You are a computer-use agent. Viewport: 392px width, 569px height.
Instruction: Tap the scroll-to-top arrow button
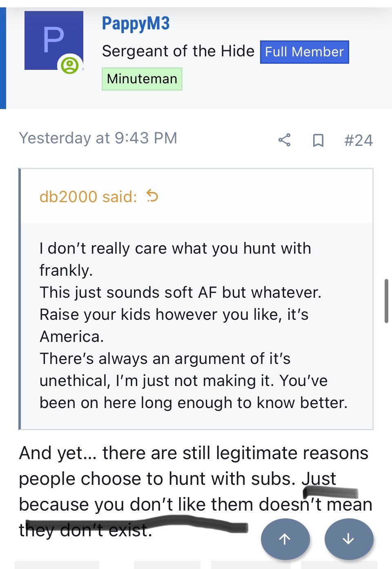[285, 539]
